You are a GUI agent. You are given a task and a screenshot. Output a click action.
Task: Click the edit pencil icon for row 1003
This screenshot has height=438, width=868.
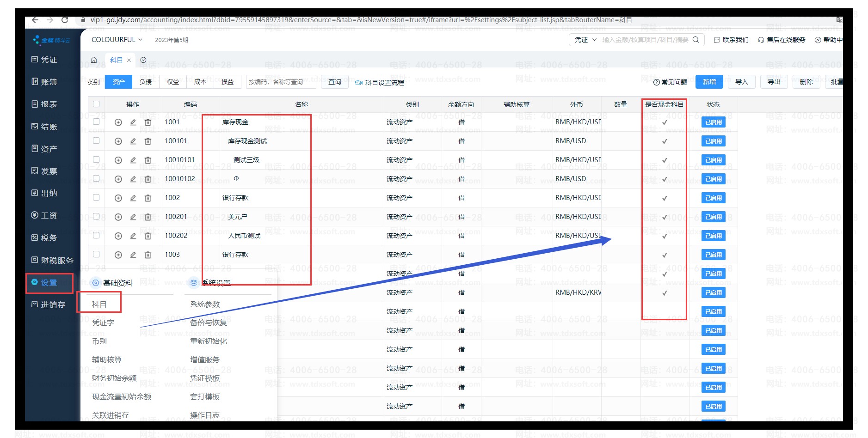pos(133,255)
